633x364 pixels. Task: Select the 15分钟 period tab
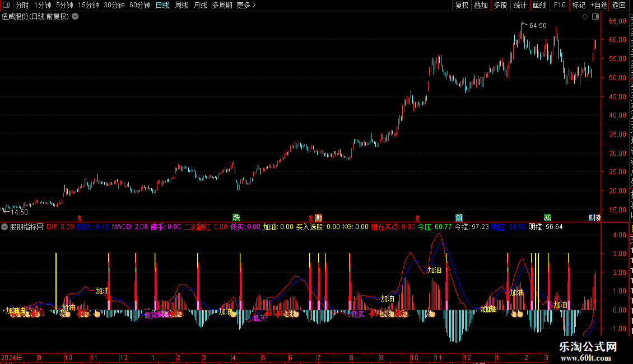point(89,5)
